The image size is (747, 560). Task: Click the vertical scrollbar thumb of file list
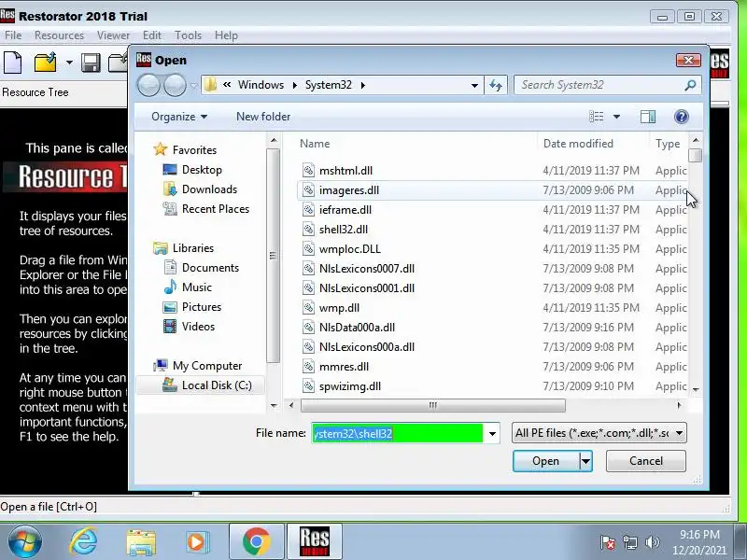coord(696,155)
